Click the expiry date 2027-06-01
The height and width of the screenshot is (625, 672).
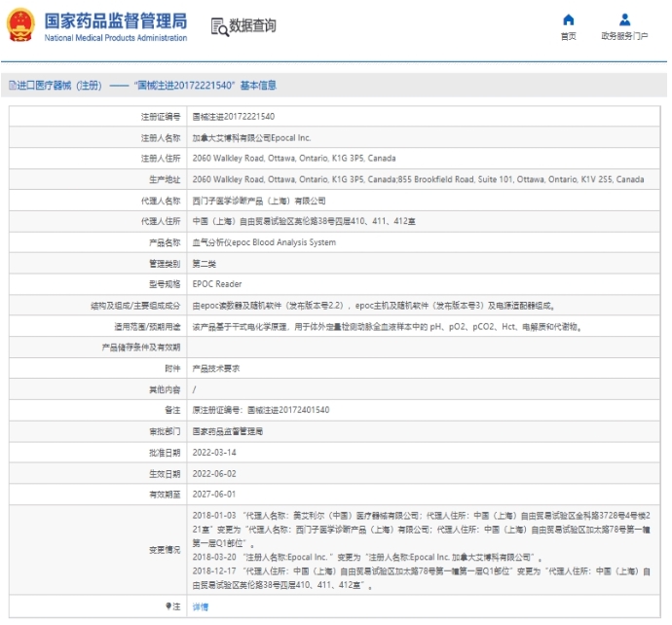click(214, 495)
